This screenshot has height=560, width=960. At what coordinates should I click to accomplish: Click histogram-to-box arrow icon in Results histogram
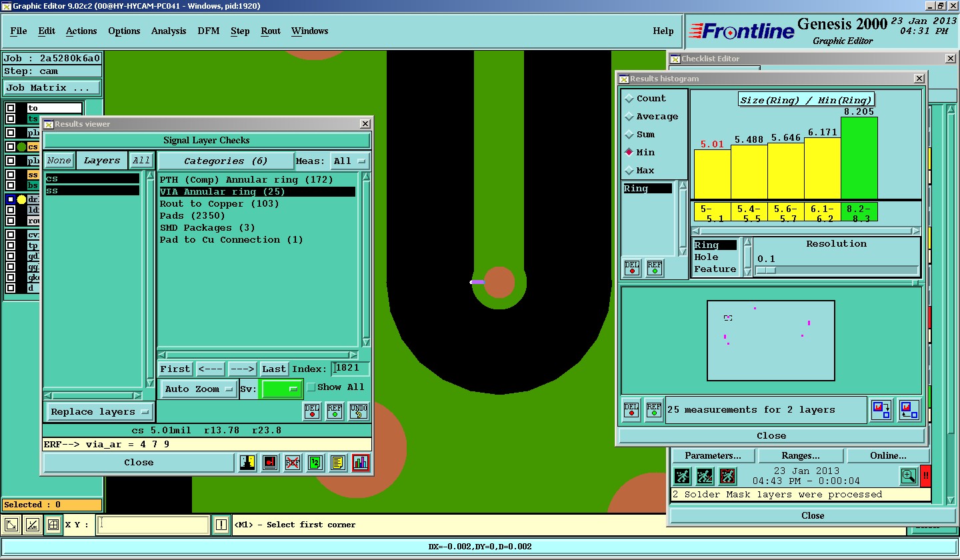[881, 409]
